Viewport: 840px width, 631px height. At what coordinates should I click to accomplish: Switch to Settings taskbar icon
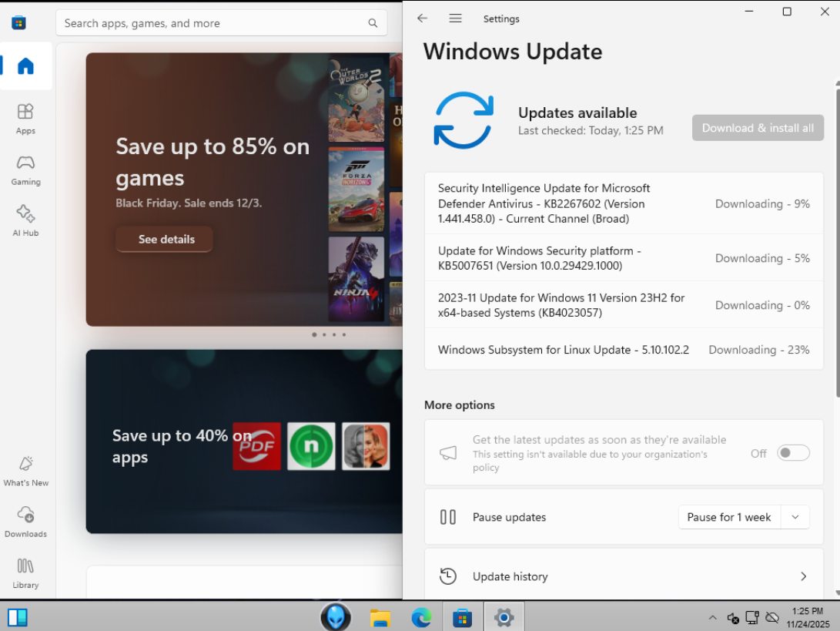tap(504, 618)
